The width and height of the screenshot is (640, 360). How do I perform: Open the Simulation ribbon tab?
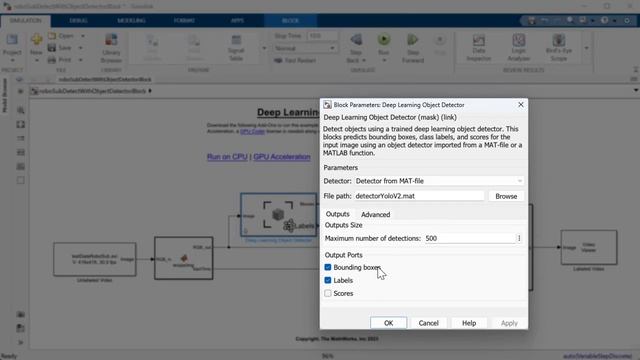pos(26,20)
